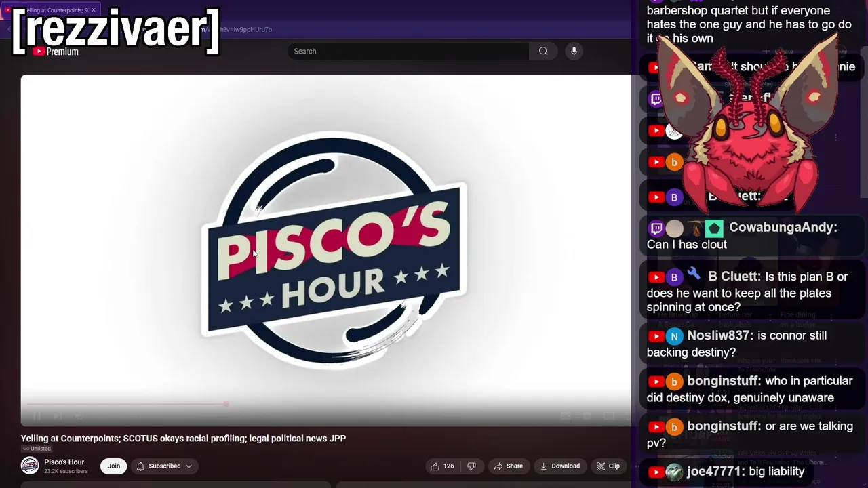Dislike the video with thumbs-down
The image size is (868, 488).
471,466
